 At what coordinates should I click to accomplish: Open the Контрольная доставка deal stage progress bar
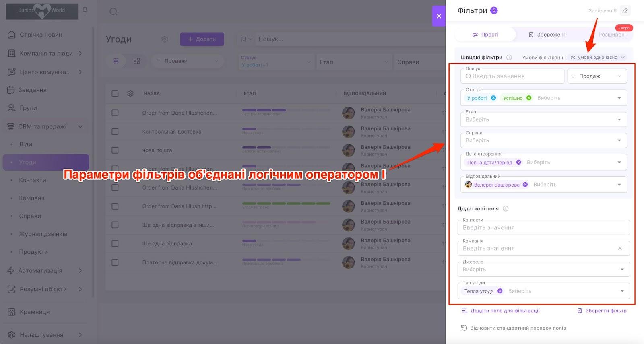coord(286,130)
